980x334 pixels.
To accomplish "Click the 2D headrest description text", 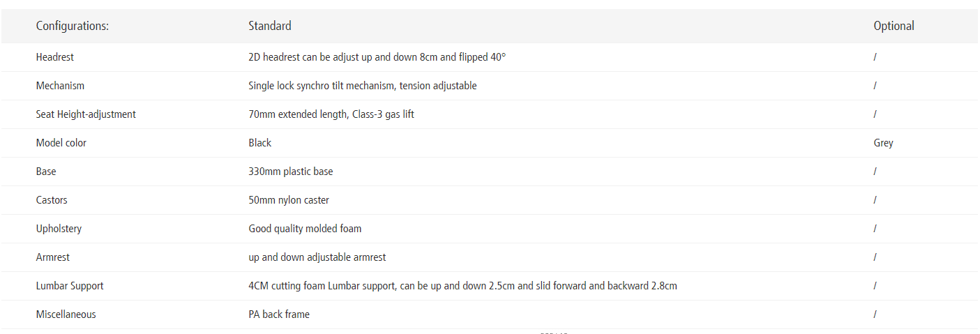I will pyautogui.click(x=377, y=57).
